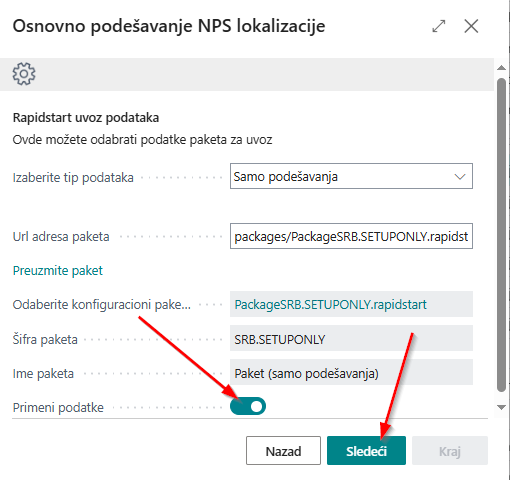The height and width of the screenshot is (480, 510).
Task: Click the vertical scrollbar thumb
Action: 501,235
